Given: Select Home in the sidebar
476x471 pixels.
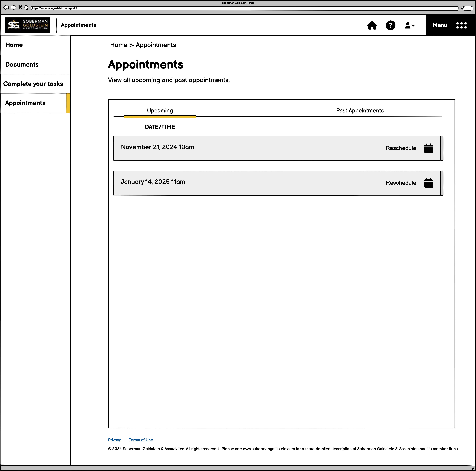Looking at the screenshot, I should point(35,45).
